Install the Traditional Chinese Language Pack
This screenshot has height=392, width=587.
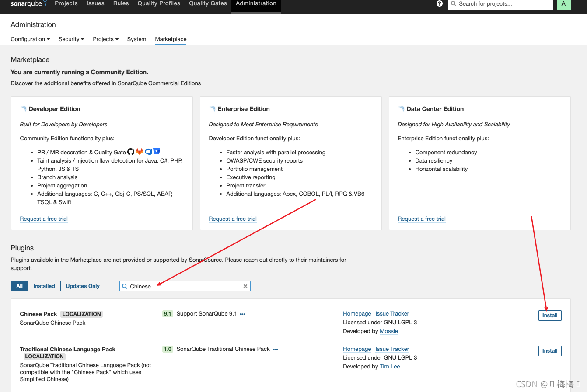[550, 351]
